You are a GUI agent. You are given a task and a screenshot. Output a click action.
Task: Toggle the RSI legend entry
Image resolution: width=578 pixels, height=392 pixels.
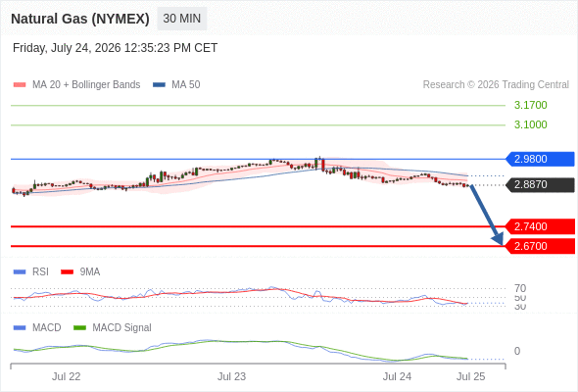pos(31,272)
